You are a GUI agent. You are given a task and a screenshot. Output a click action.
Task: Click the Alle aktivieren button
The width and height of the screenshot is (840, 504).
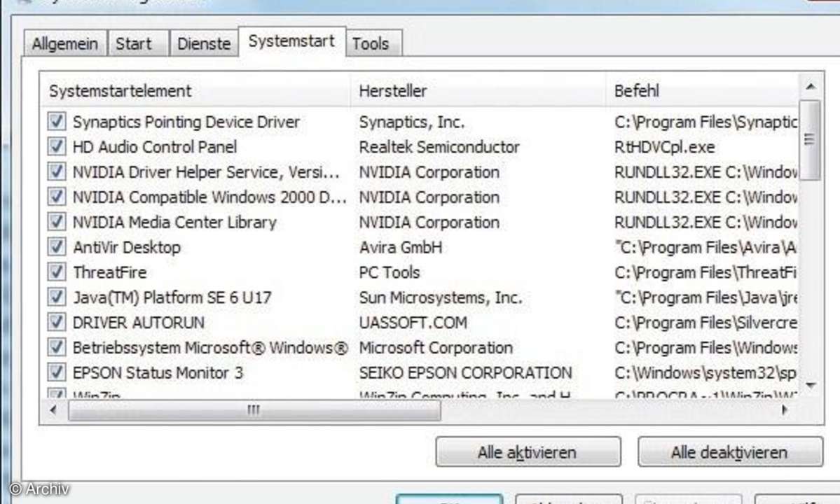[x=528, y=452]
